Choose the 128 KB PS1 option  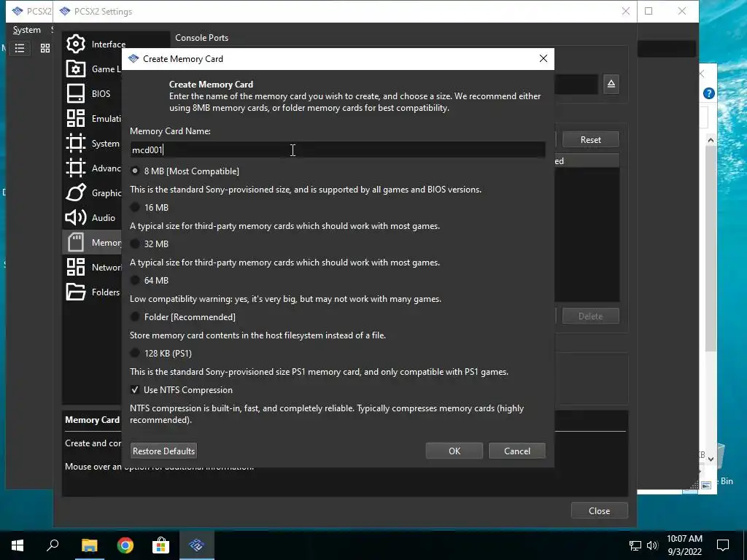click(161, 354)
